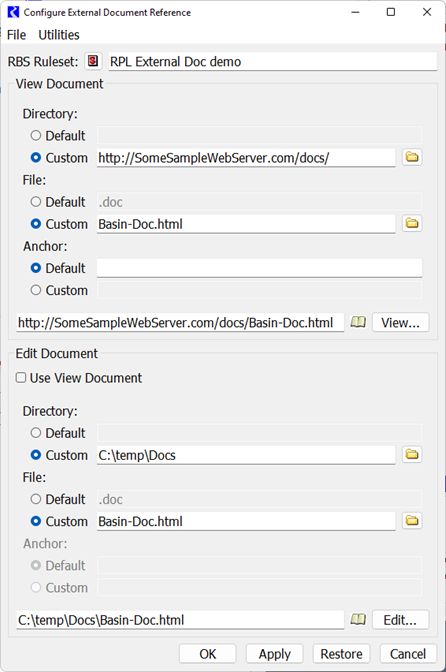Screen dimensions: 446x672
Task: Select Default radio under View Document Directory
Action: 36,135
